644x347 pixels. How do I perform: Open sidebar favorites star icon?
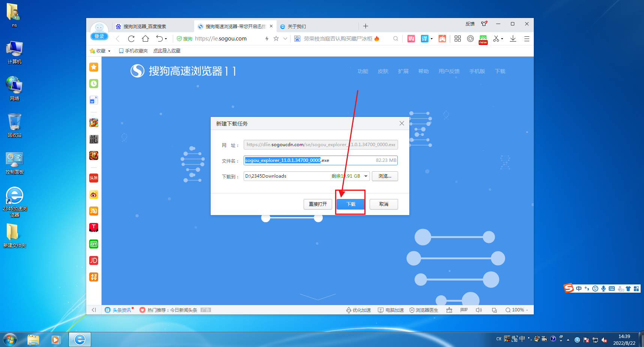94,67
